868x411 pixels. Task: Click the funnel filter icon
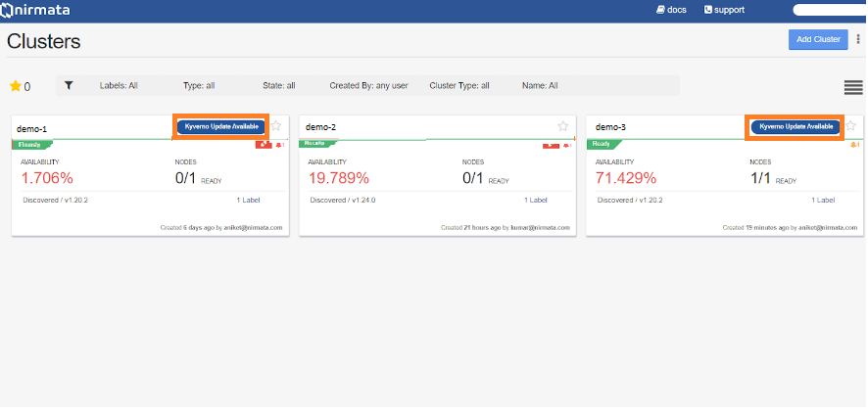pos(69,85)
